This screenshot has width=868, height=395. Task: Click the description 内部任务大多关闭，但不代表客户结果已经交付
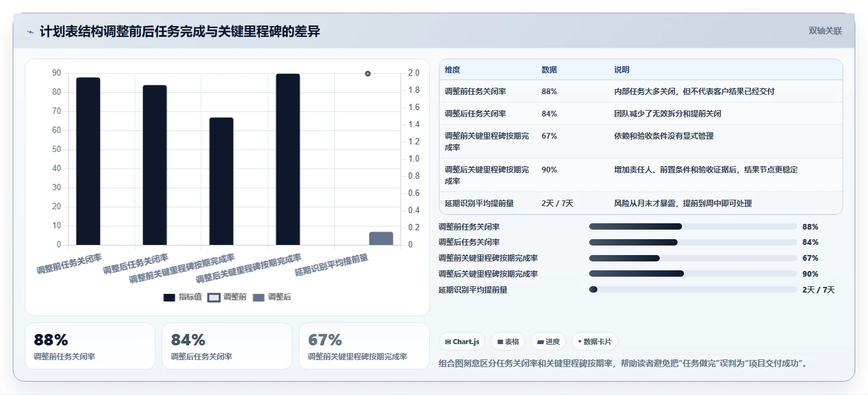(694, 92)
